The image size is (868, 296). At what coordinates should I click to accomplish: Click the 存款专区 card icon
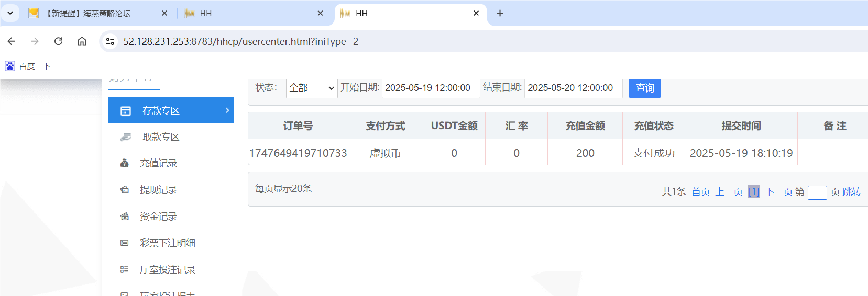pyautogui.click(x=126, y=111)
